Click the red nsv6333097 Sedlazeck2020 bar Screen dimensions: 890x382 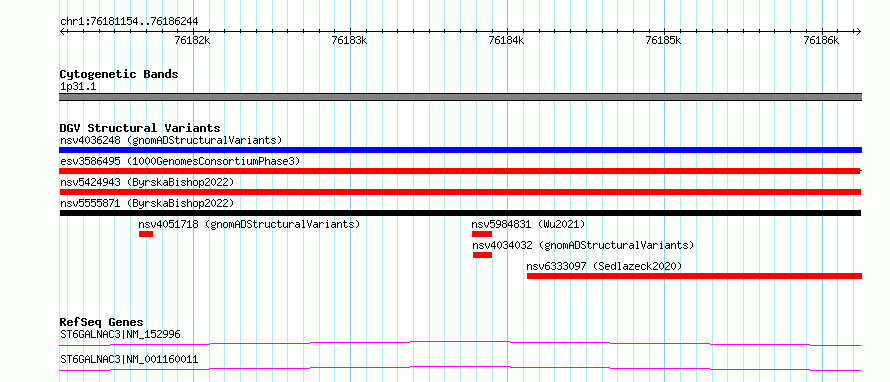point(694,276)
